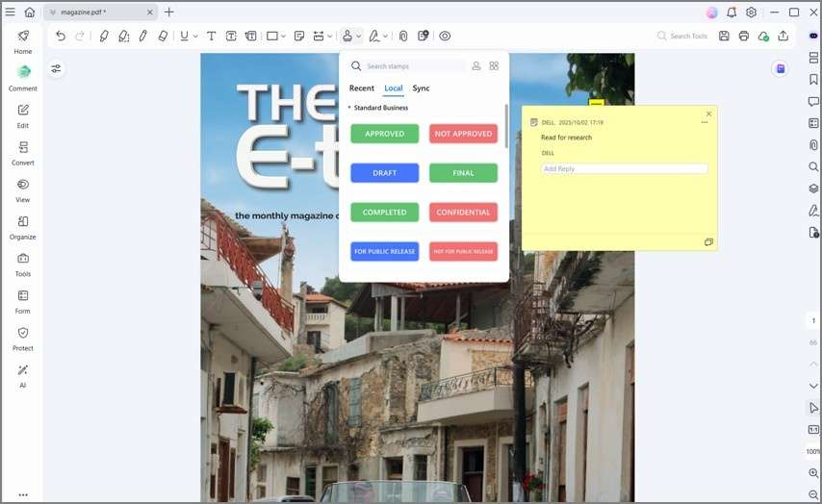Toggle the Hide Comments eye icon
This screenshot has width=822, height=504.
tap(445, 36)
